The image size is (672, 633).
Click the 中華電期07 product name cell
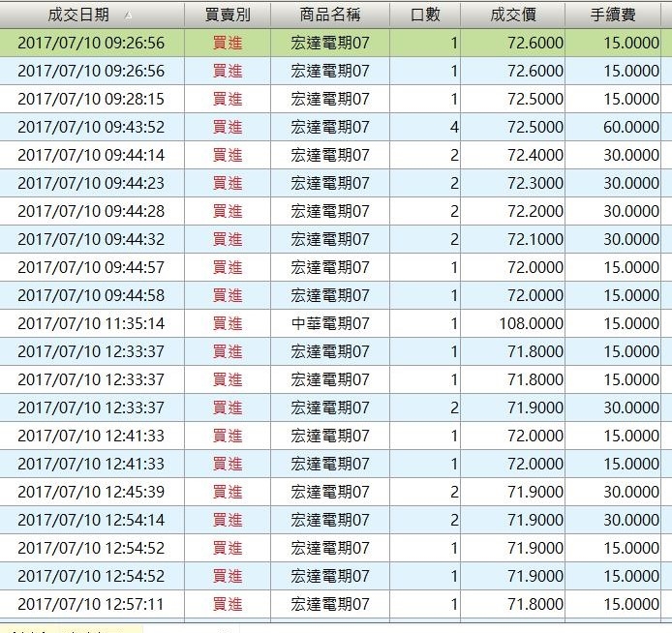point(330,323)
